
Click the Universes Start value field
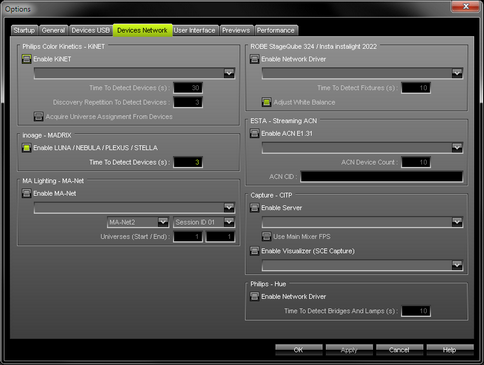188,237
